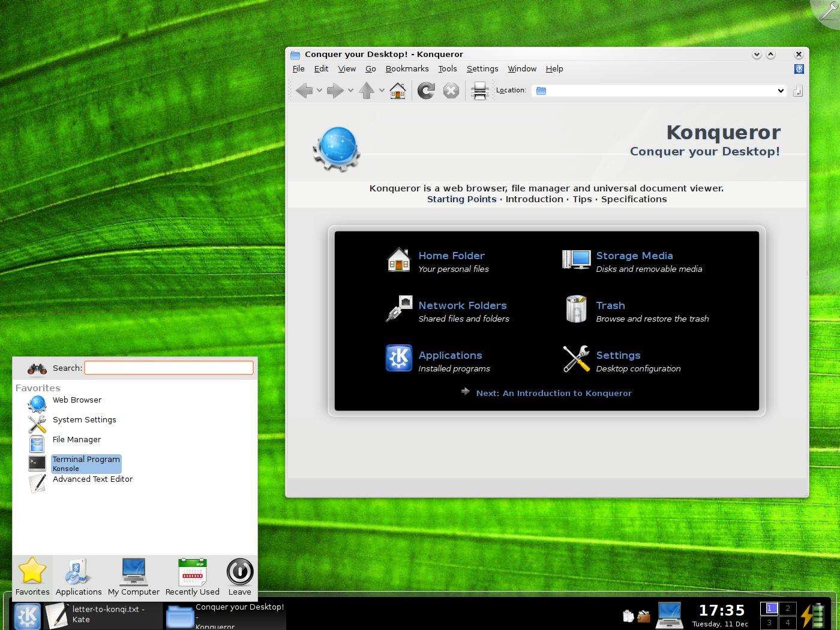Click inside the Location address field
The height and width of the screenshot is (630, 840).
[660, 91]
